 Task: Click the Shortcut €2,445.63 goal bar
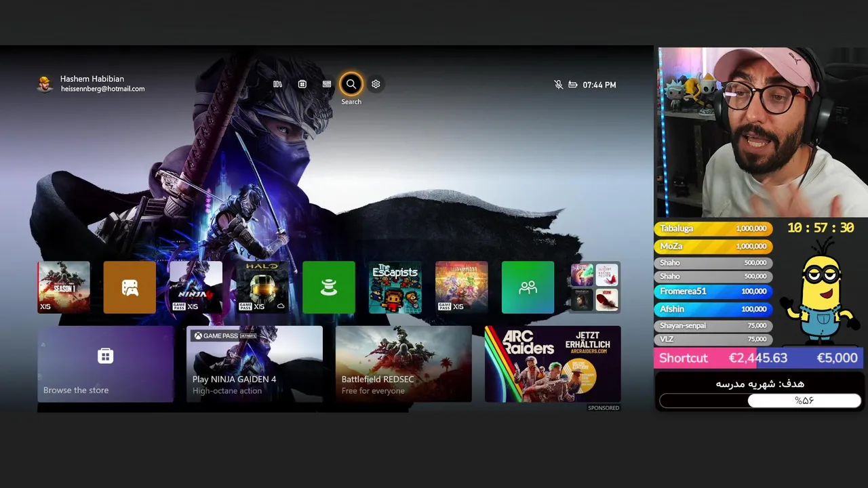pyautogui.click(x=758, y=358)
